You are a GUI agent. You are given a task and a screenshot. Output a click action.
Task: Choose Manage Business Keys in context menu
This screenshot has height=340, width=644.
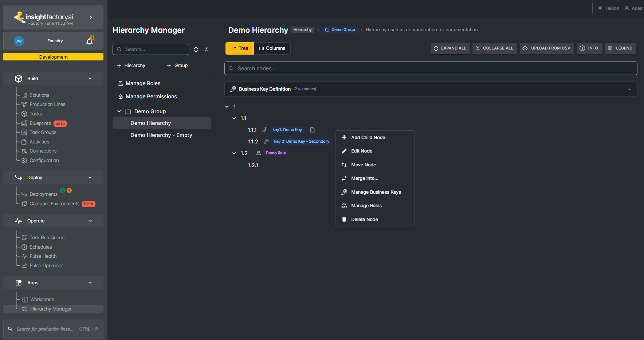[375, 192]
